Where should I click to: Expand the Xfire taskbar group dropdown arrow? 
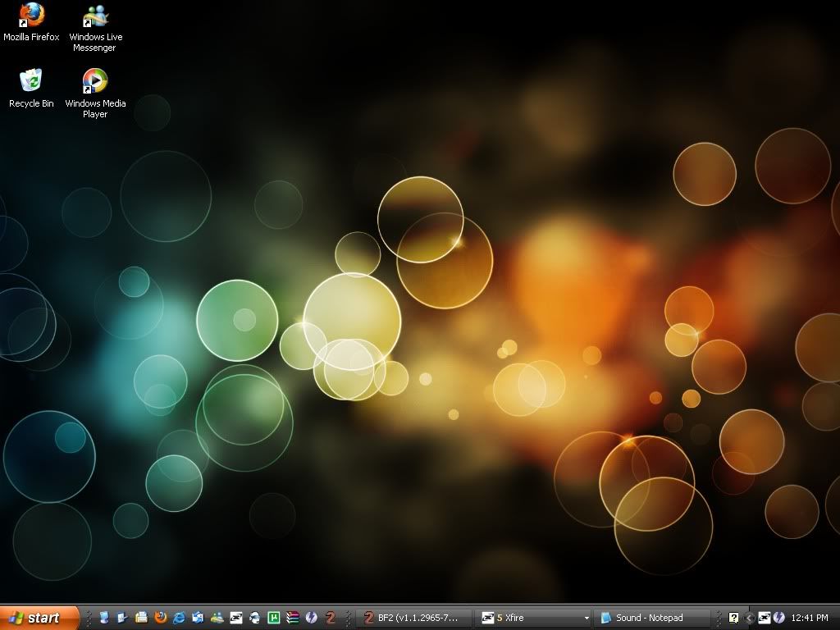[x=587, y=618]
